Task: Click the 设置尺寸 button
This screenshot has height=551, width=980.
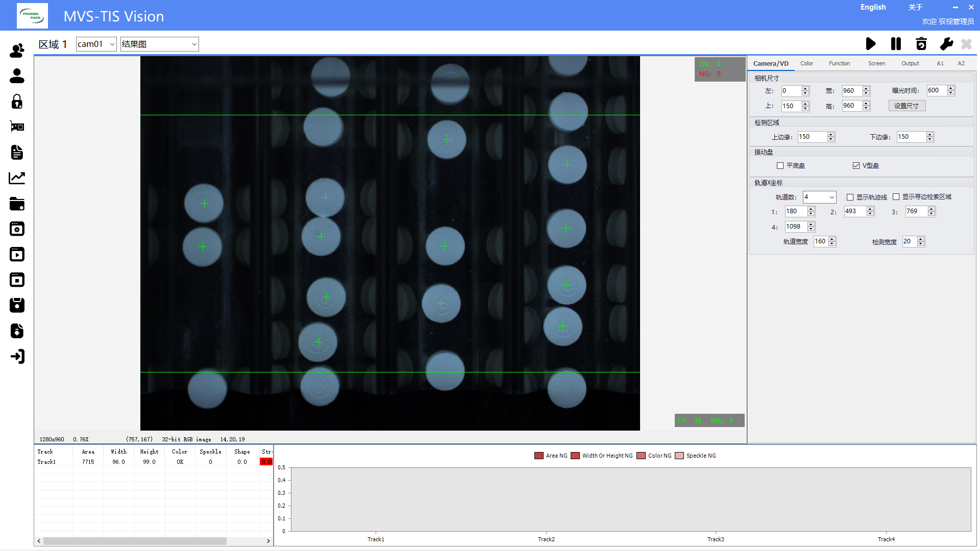Action: (x=906, y=106)
